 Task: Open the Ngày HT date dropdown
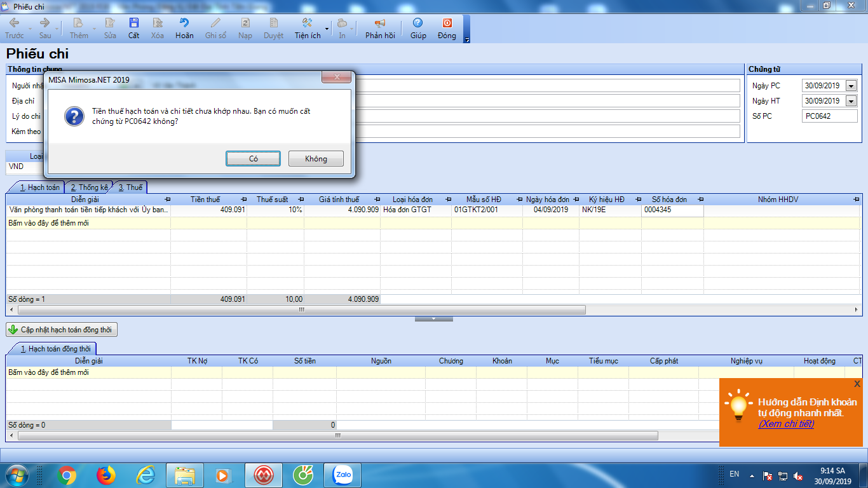851,101
